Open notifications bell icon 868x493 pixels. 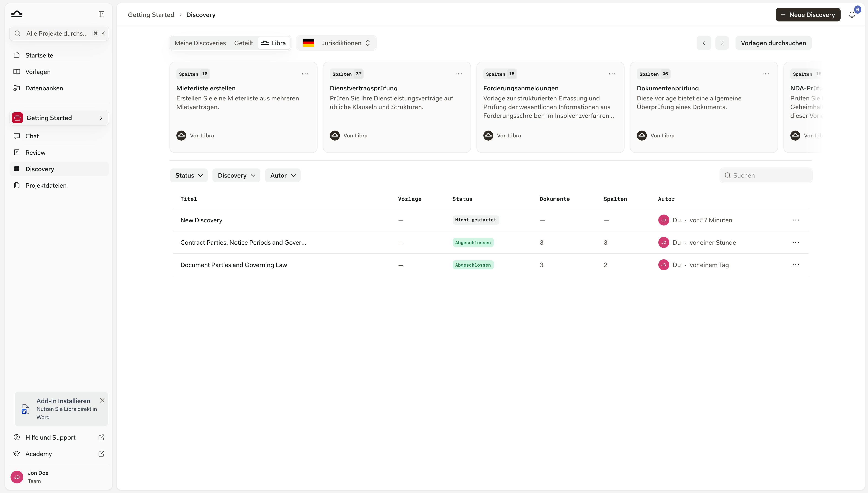click(x=852, y=15)
